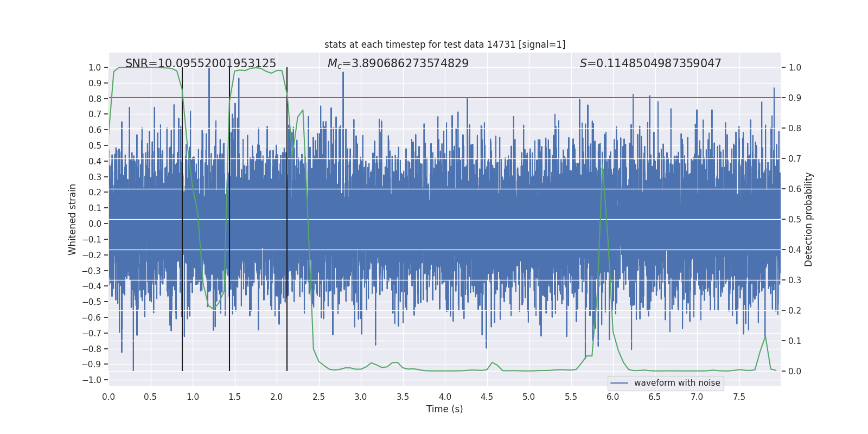Click the green curve dip between first two markers

(214, 309)
